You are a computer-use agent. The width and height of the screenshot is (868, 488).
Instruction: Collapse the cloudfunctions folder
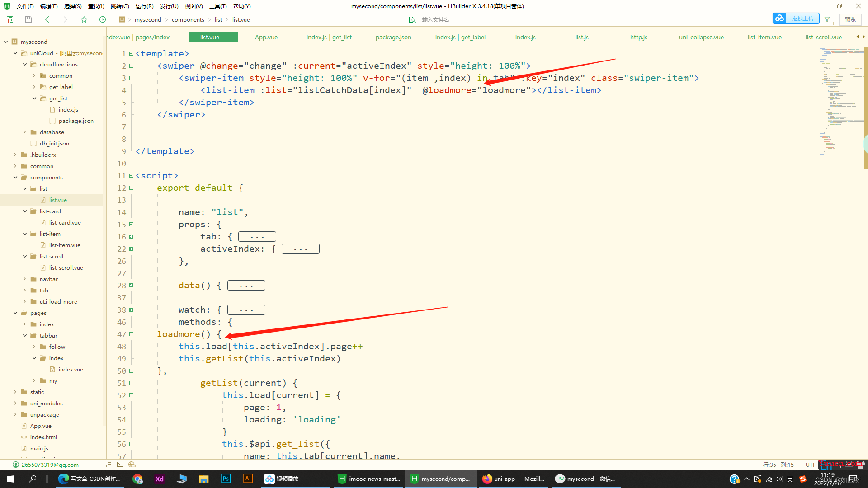[25, 65]
